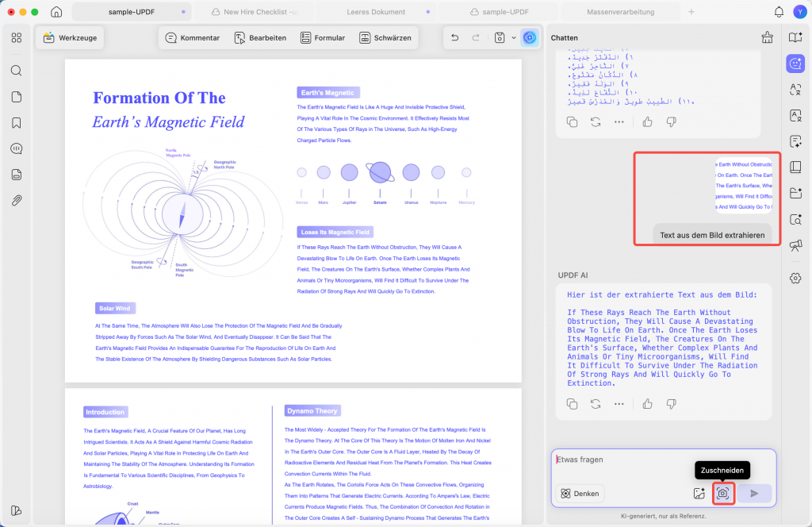Open the AI document search icon

point(795,219)
